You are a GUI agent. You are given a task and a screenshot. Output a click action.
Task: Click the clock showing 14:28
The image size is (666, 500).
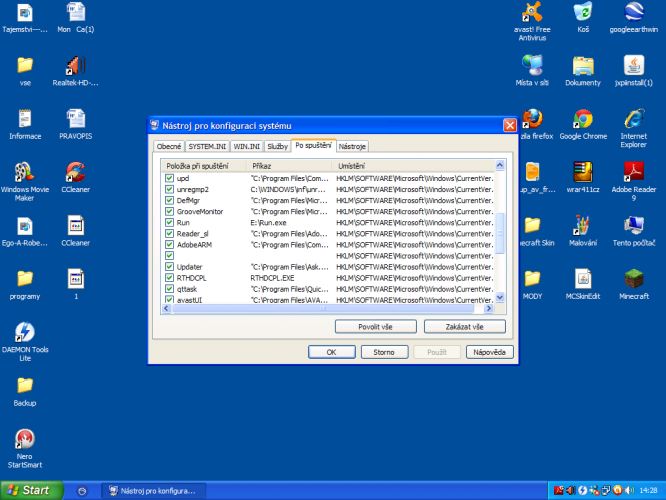coord(648,491)
